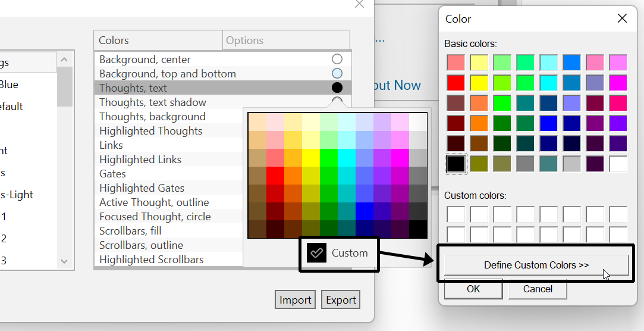Close the Color dialog window

[622, 18]
